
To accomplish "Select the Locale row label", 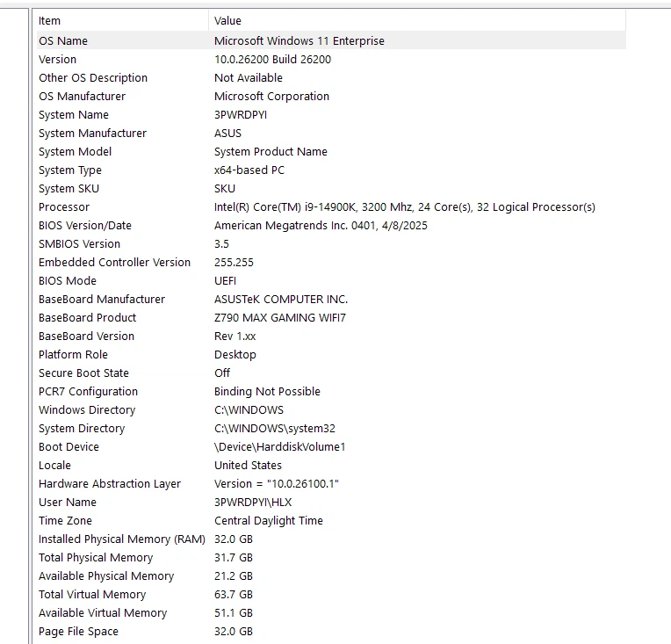I will [54, 465].
